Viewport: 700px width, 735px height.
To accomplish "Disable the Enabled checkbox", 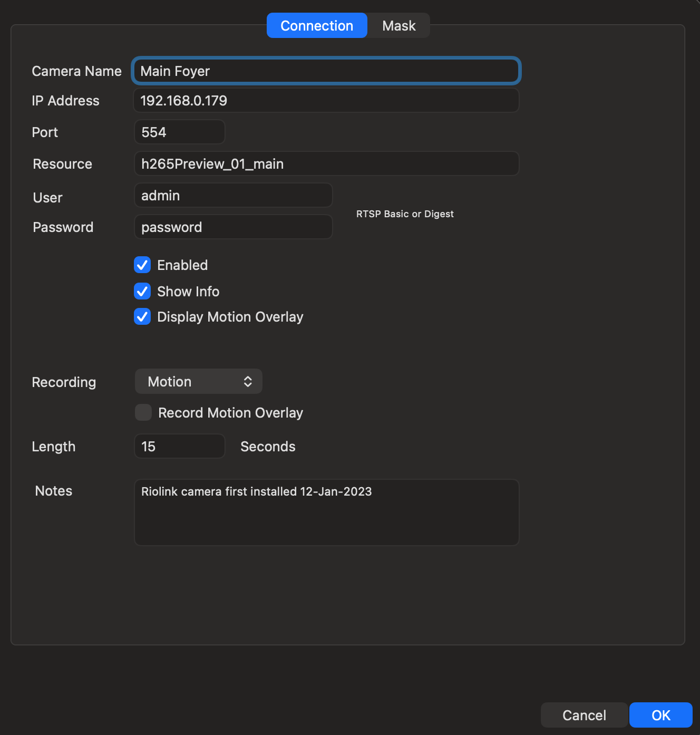I will tap(142, 265).
